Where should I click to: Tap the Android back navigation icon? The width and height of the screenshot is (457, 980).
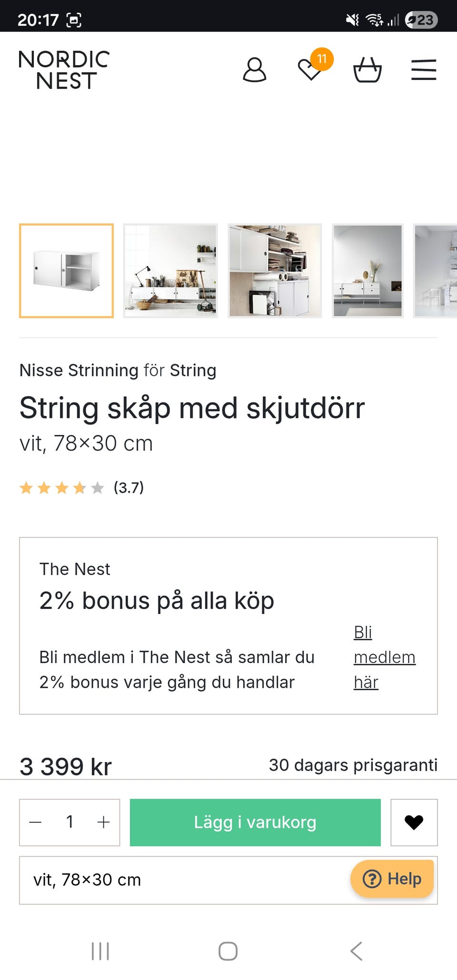point(356,951)
